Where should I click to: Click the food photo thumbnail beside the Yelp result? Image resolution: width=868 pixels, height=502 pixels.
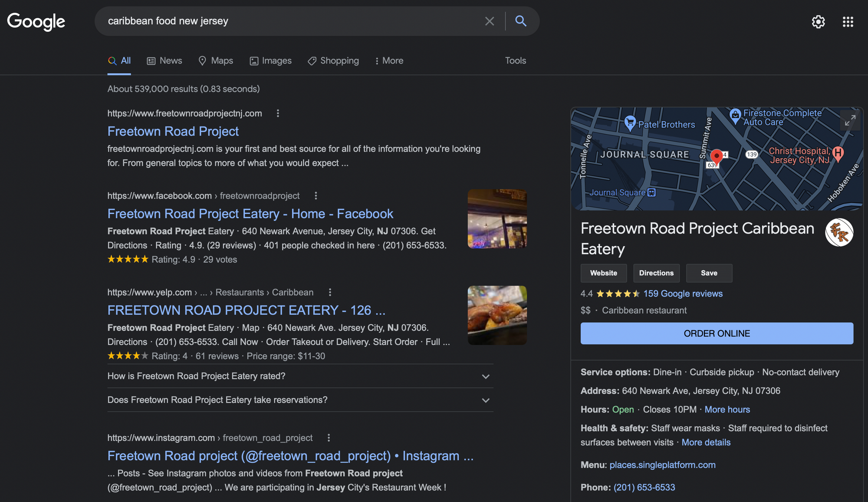pyautogui.click(x=497, y=315)
